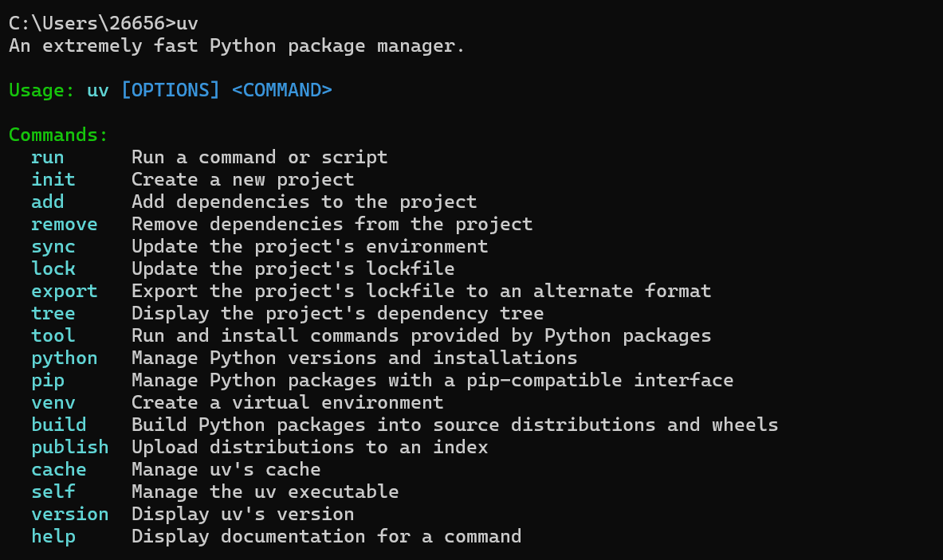Image resolution: width=943 pixels, height=560 pixels.
Task: Click the 'tree' command name
Action: coord(53,313)
